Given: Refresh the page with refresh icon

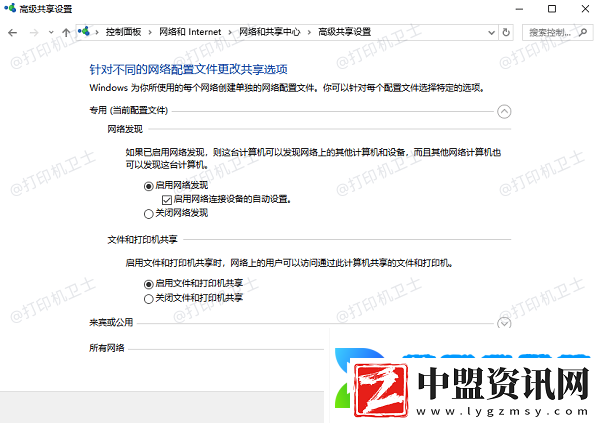Looking at the screenshot, I should point(506,33).
